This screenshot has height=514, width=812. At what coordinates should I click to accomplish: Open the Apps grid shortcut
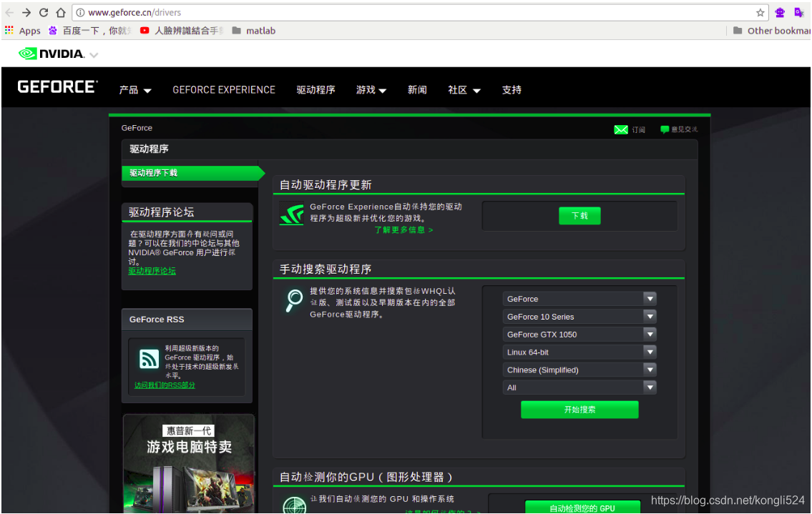pyautogui.click(x=23, y=31)
